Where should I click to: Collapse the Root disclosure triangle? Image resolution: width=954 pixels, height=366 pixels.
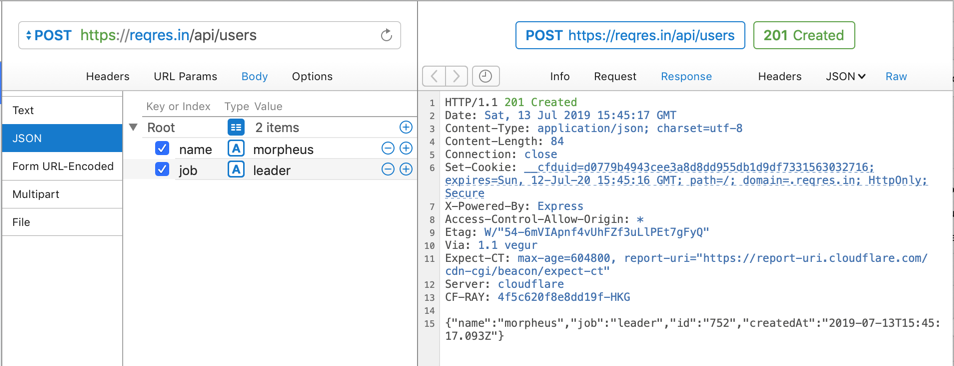(x=133, y=128)
